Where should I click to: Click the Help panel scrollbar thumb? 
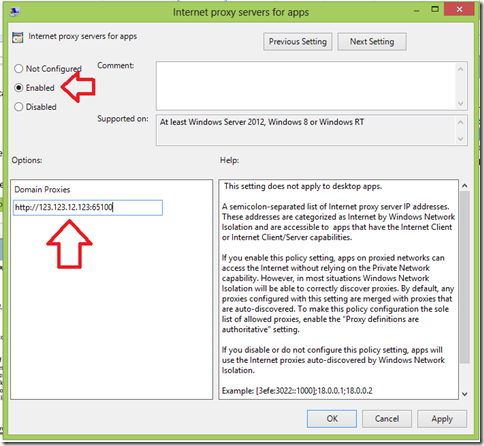click(x=465, y=277)
